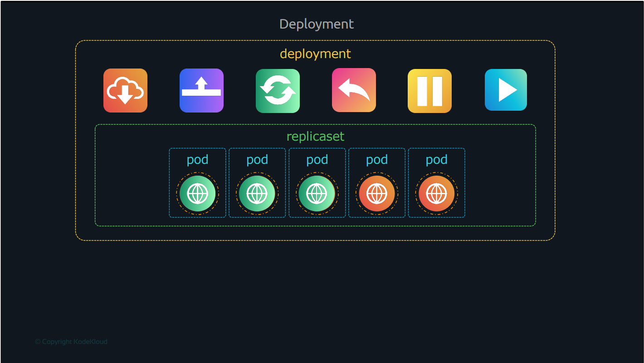Click the first 'pod' label
Viewport: 644px width, 363px height.
197,160
